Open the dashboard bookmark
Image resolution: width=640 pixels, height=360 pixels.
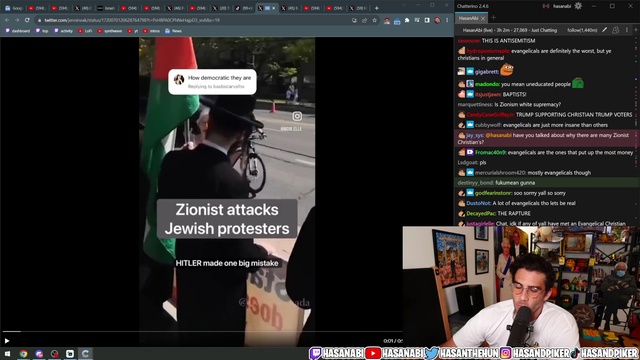[x=18, y=31]
